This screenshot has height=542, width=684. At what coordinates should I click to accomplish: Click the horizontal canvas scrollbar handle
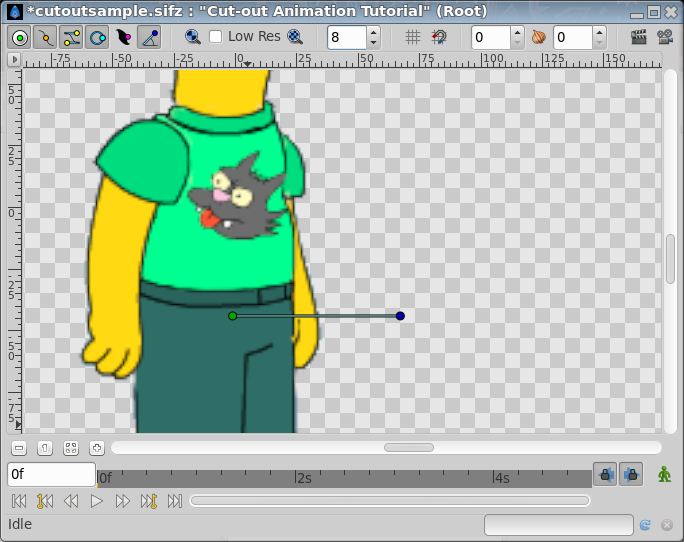click(x=409, y=448)
